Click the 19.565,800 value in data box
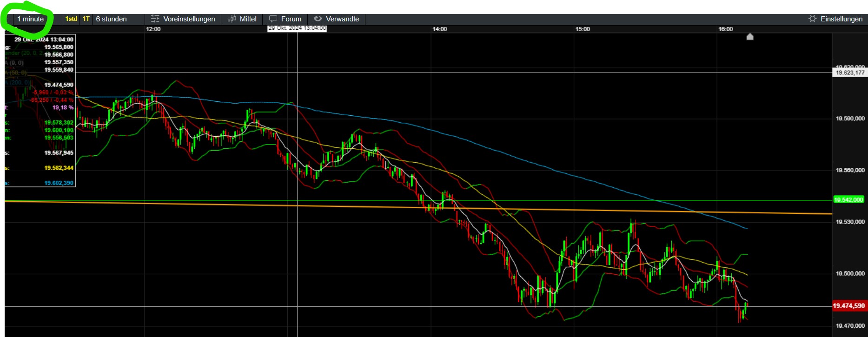Screen dimensions: 868x337 pos(59,47)
